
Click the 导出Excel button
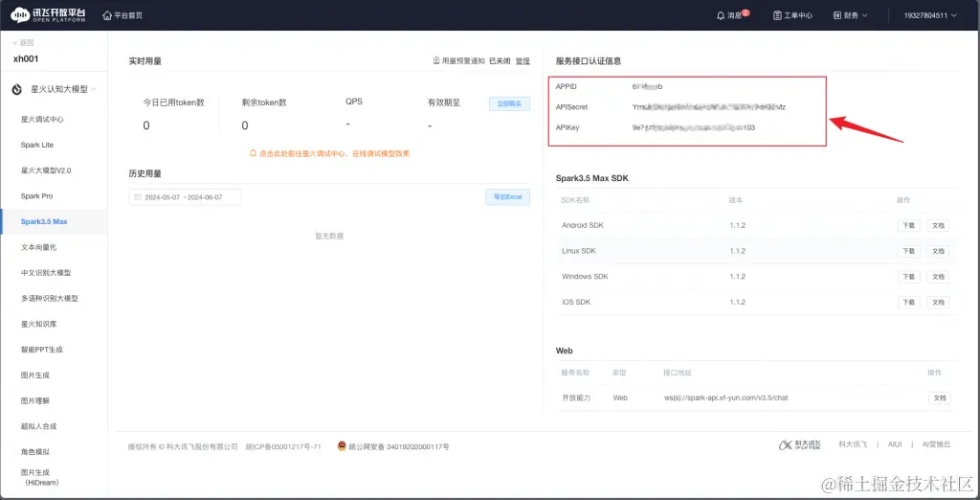tap(507, 197)
